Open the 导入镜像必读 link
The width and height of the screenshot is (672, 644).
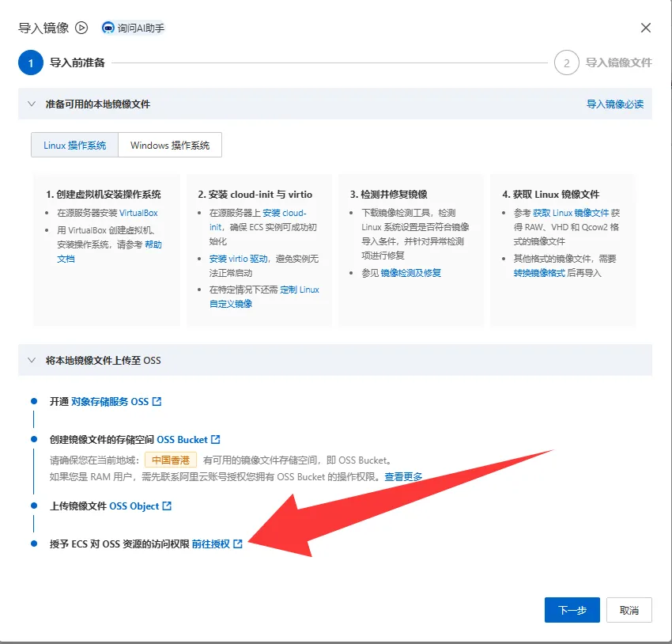[614, 104]
